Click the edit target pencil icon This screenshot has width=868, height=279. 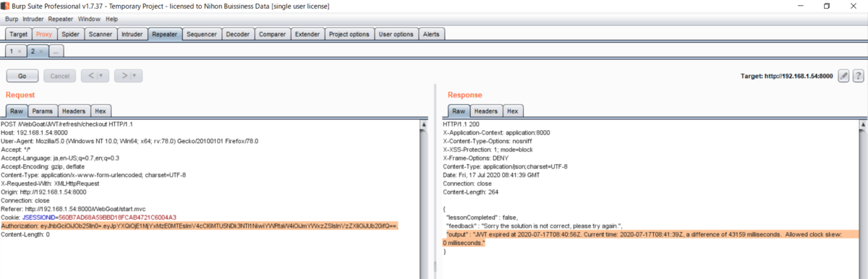pyautogui.click(x=843, y=76)
